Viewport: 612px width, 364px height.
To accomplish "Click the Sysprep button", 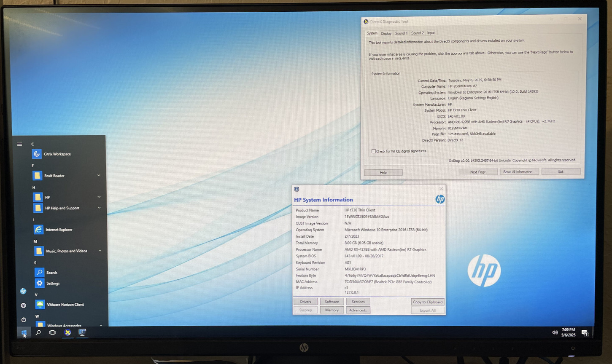I will (x=305, y=310).
